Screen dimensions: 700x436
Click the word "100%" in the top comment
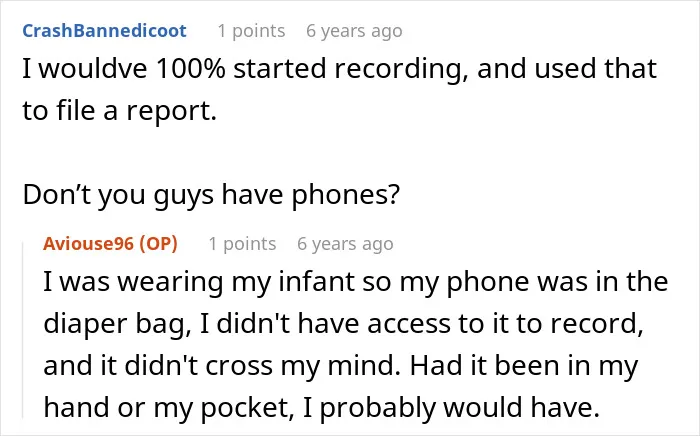(x=191, y=69)
